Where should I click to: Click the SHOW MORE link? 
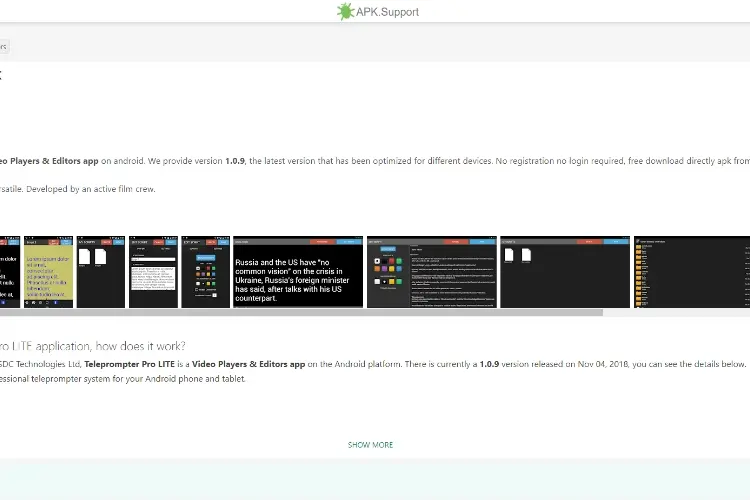370,445
